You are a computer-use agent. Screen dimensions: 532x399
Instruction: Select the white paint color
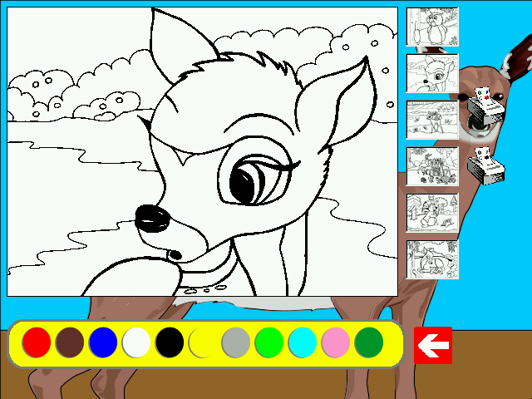coord(136,342)
